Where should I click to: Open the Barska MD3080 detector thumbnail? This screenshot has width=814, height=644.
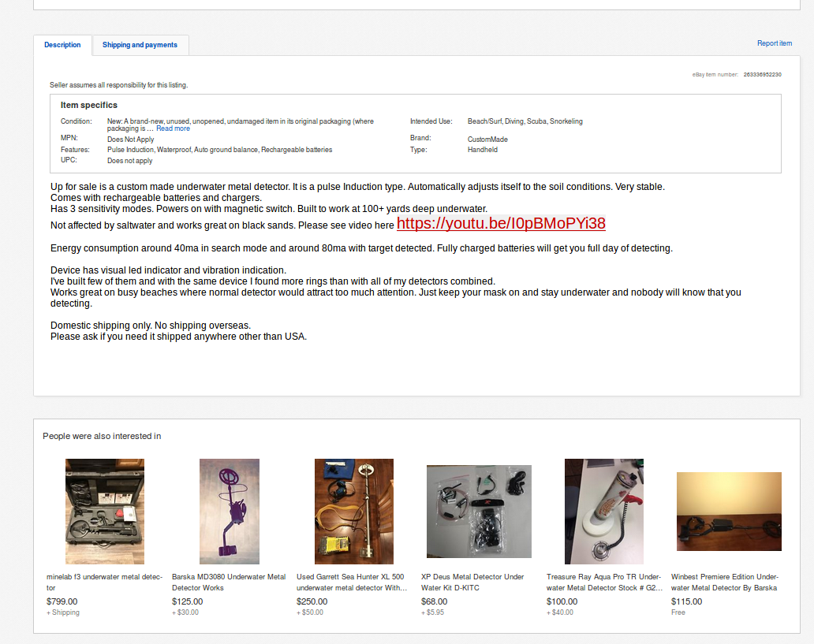[x=230, y=511]
